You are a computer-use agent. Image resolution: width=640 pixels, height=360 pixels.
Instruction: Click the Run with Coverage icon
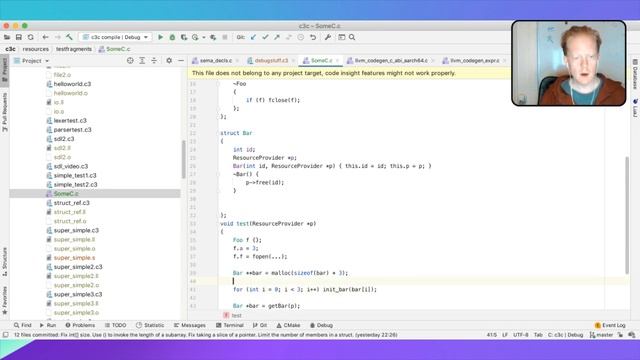pos(184,37)
